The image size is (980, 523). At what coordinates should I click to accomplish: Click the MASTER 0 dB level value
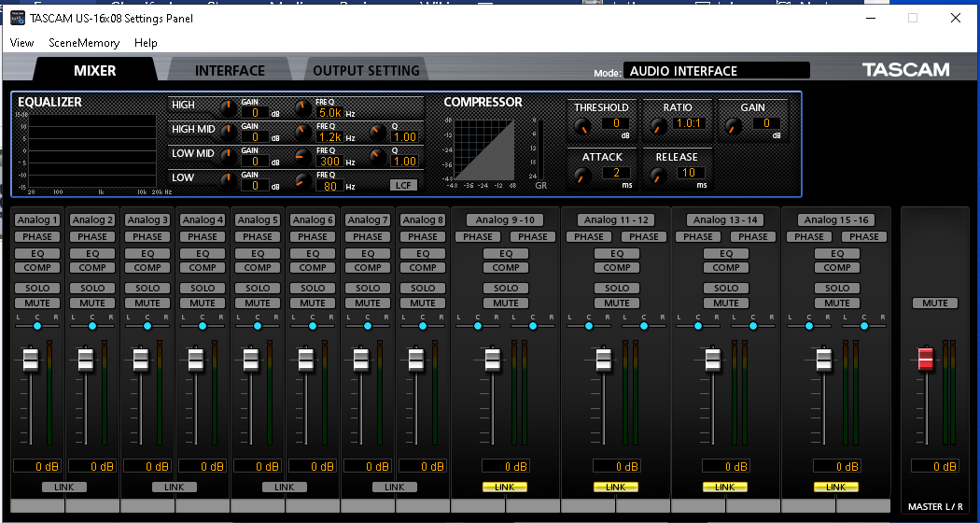pyautogui.click(x=934, y=466)
